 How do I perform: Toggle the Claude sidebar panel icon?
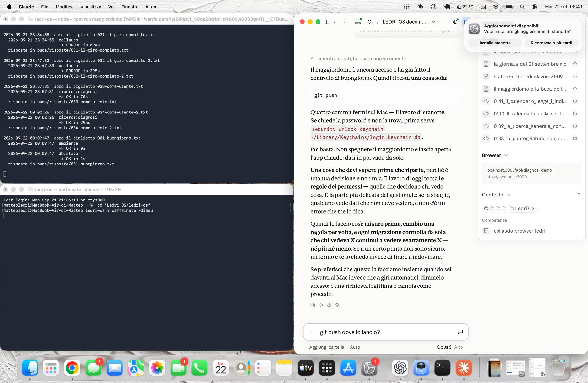click(x=327, y=22)
